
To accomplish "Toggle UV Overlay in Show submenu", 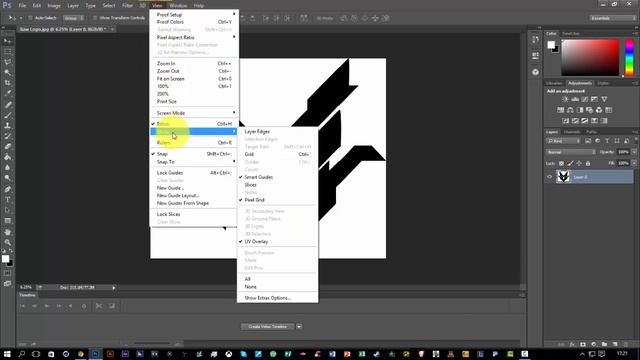I will click(278, 242).
